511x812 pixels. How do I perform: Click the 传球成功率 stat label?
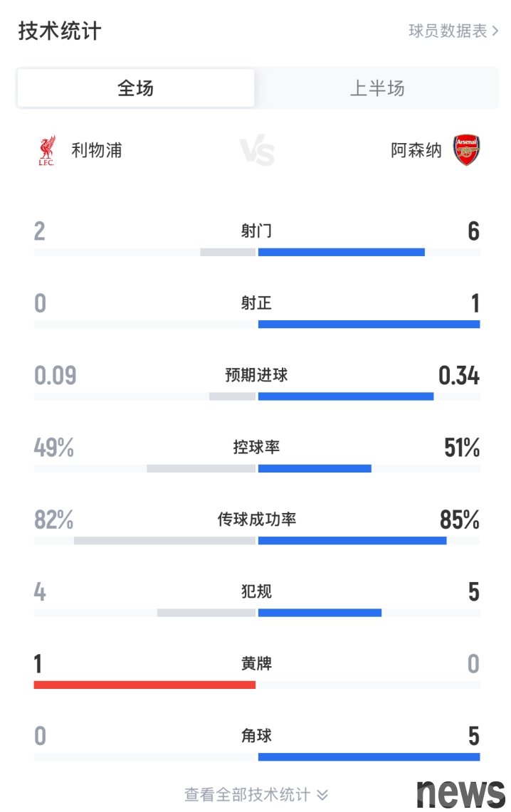256,519
